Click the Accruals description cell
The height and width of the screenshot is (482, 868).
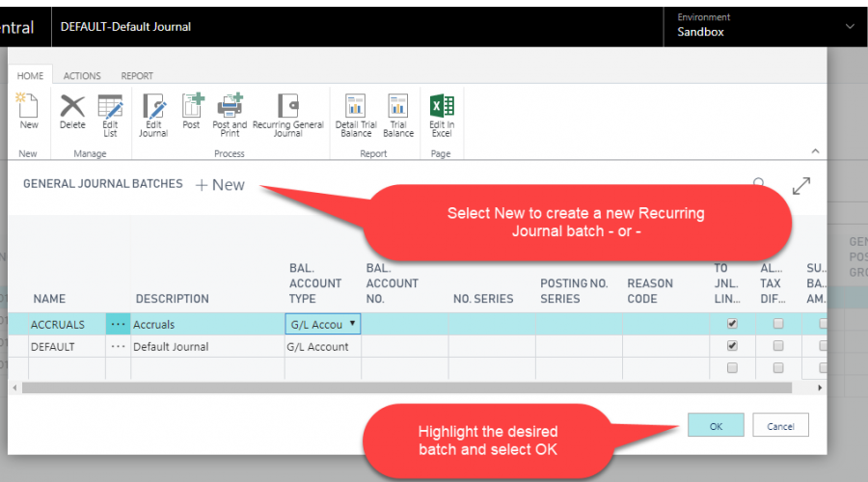pyautogui.click(x=207, y=324)
